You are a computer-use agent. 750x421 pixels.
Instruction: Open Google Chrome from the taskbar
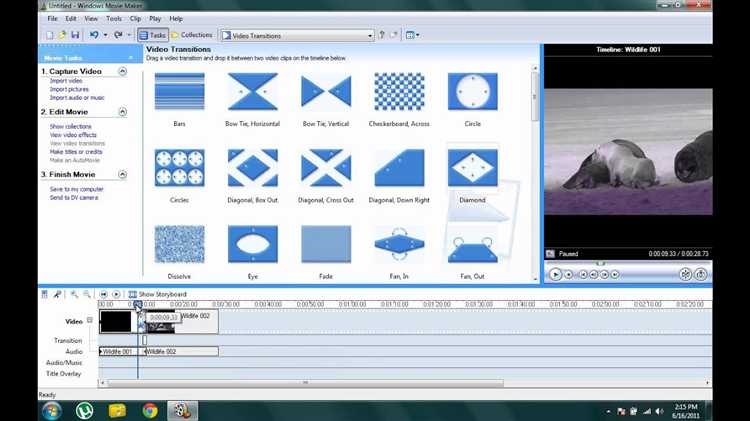pos(150,410)
